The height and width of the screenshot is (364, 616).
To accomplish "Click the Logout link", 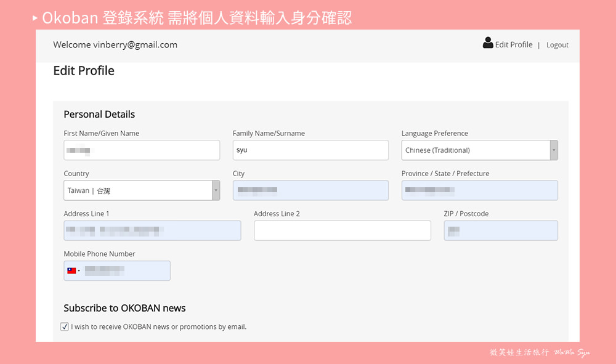I will (x=557, y=45).
